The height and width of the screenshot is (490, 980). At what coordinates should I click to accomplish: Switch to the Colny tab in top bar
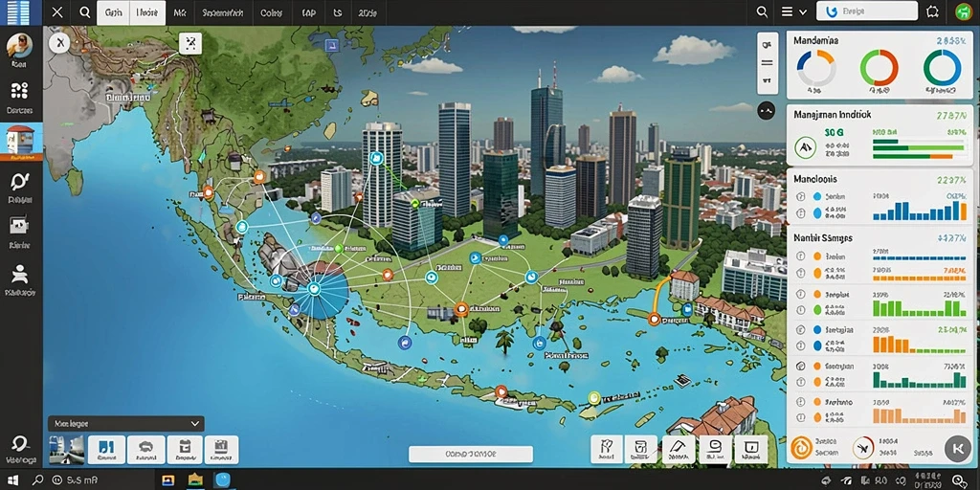(x=271, y=12)
